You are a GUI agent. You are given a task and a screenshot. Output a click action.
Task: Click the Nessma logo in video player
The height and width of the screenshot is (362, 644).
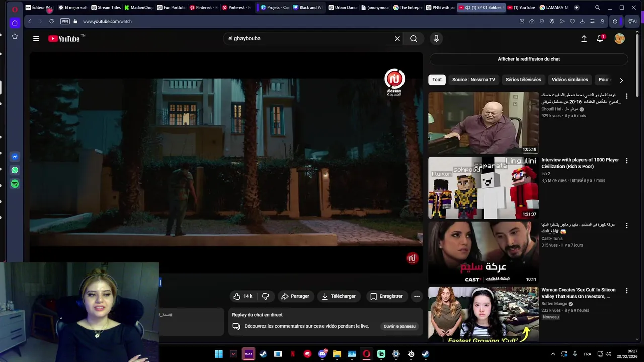click(394, 82)
